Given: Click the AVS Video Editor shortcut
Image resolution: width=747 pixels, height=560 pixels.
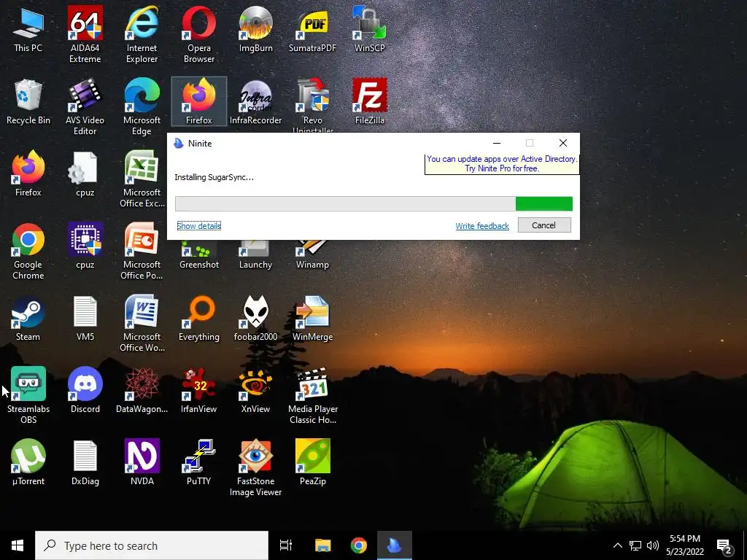Looking at the screenshot, I should click(85, 106).
